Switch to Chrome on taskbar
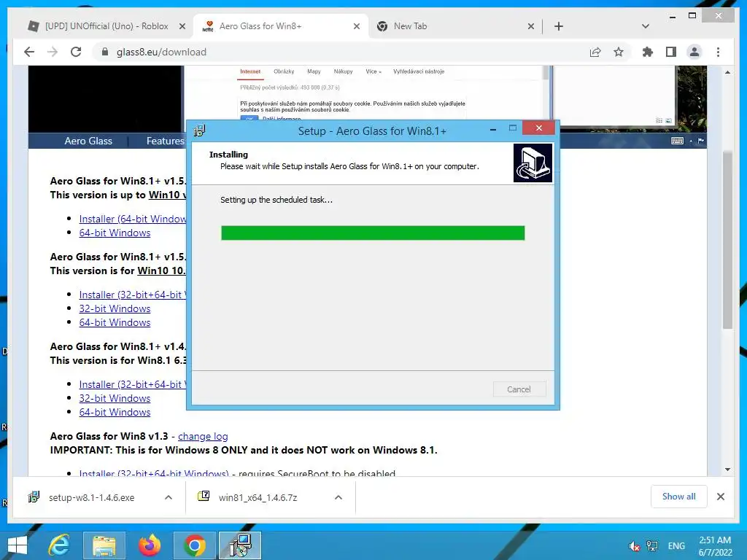 click(x=194, y=545)
